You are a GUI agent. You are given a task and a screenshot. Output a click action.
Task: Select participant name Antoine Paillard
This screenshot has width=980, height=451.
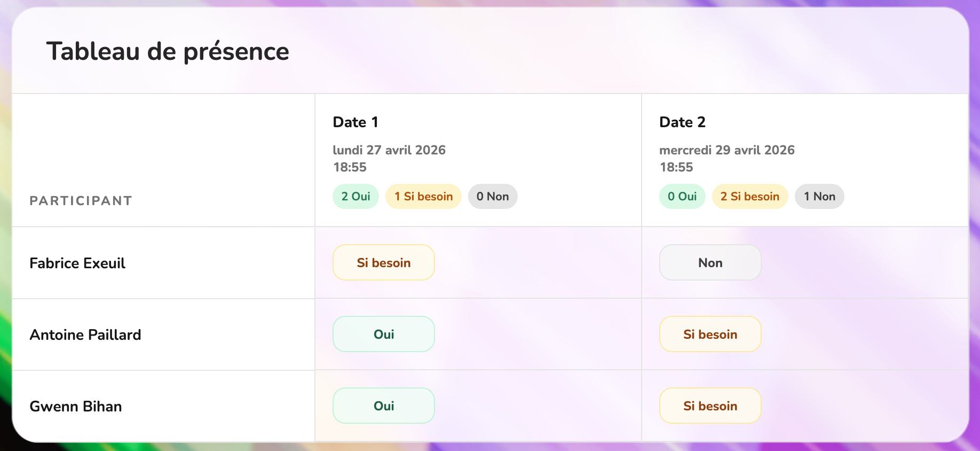tap(85, 335)
